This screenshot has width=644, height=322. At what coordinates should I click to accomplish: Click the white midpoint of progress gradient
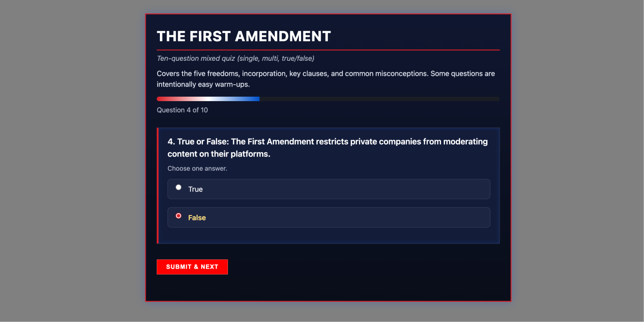pyautogui.click(x=208, y=99)
